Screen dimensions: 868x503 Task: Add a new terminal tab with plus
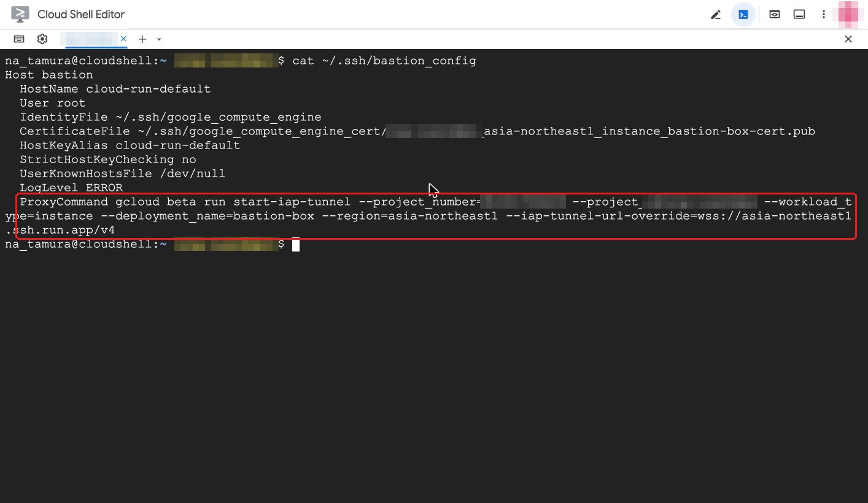tap(142, 39)
